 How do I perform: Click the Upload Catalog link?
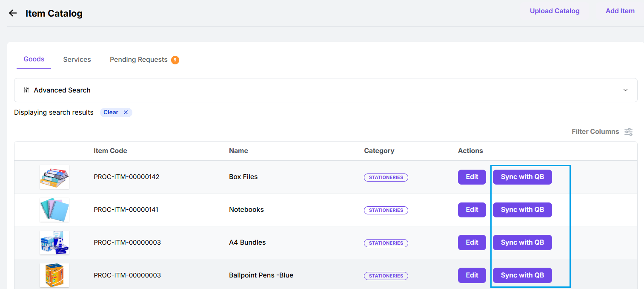(x=555, y=11)
